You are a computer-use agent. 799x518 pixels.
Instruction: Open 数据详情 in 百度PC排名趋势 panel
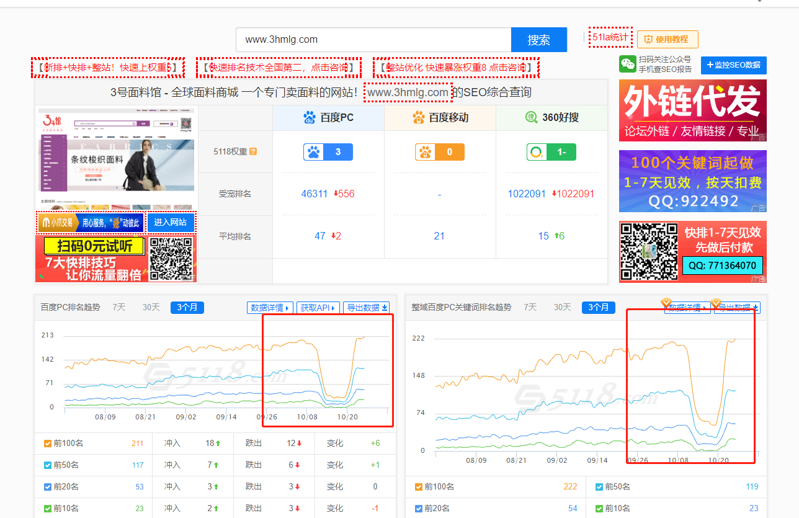(x=270, y=308)
